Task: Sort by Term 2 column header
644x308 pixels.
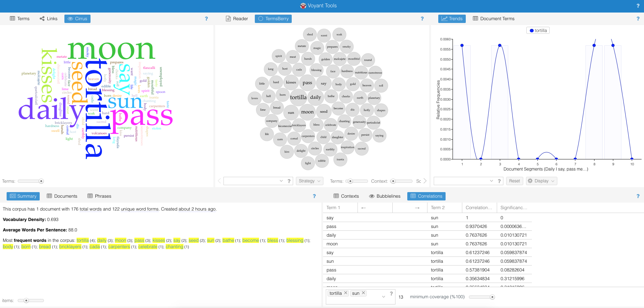Action: (445, 208)
